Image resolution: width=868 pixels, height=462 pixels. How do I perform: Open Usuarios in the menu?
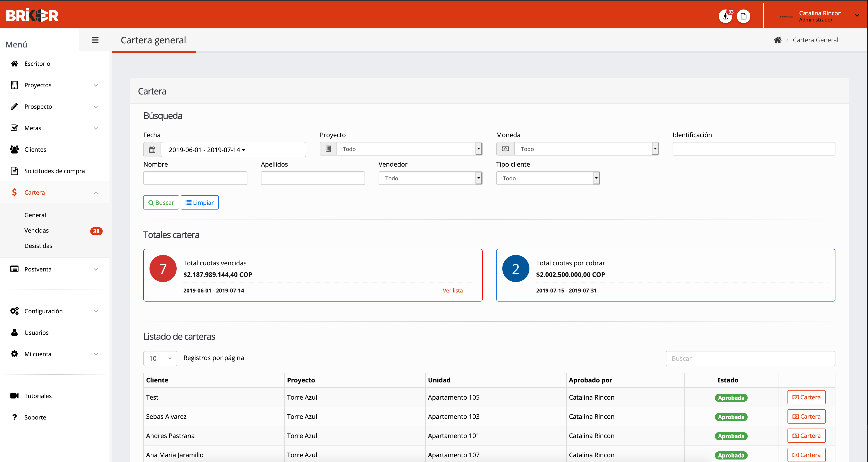tap(36, 332)
